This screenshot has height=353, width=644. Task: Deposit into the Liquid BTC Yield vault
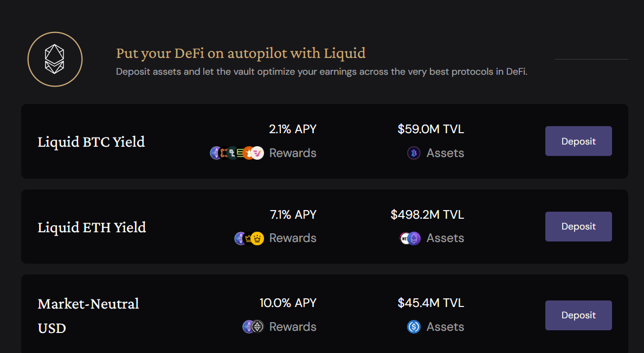tap(578, 141)
